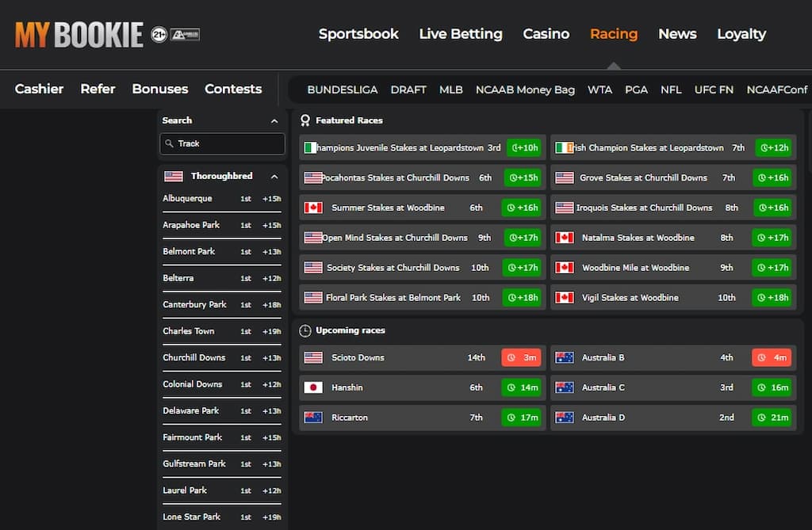Screen dimensions: 812x530
Task: Click the Featured Races ribbon icon
Action: click(x=304, y=120)
